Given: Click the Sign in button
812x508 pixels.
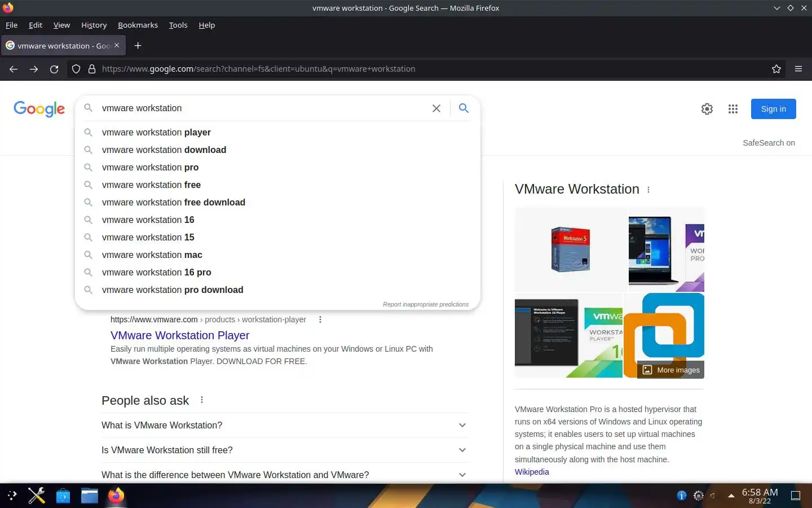Looking at the screenshot, I should pyautogui.click(x=773, y=109).
